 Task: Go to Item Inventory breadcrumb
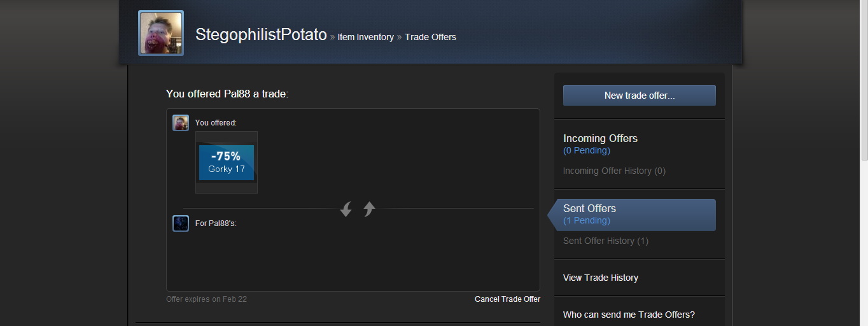pyautogui.click(x=365, y=37)
